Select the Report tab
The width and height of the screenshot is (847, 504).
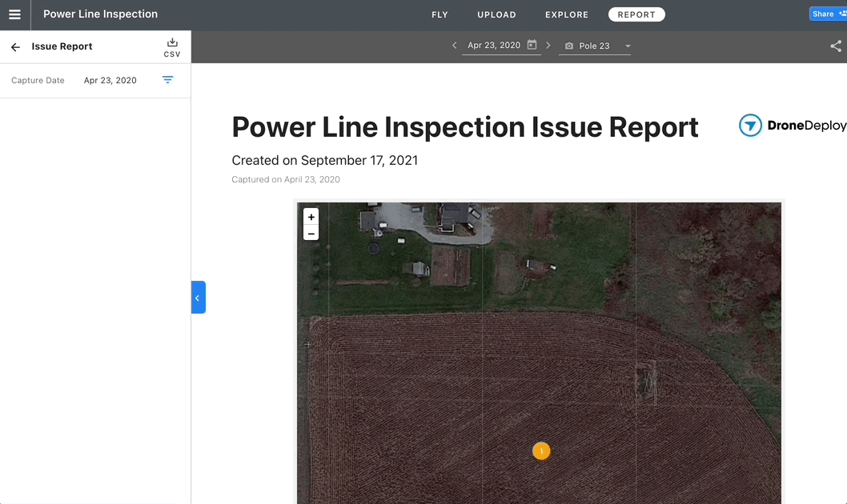coord(636,14)
